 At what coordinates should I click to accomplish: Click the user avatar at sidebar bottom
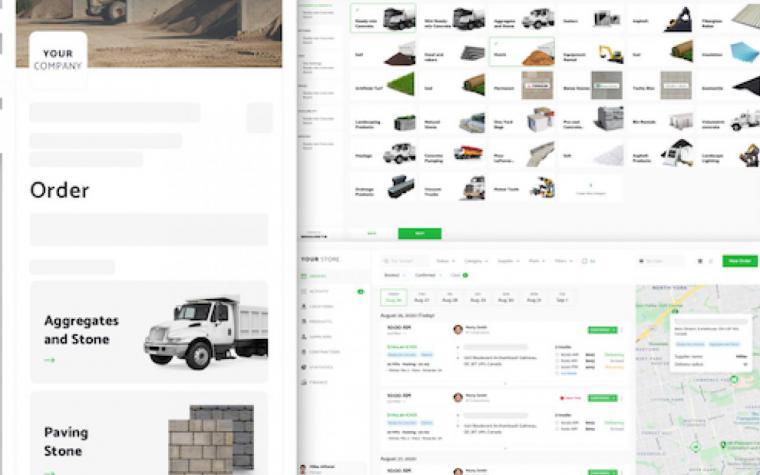(303, 469)
